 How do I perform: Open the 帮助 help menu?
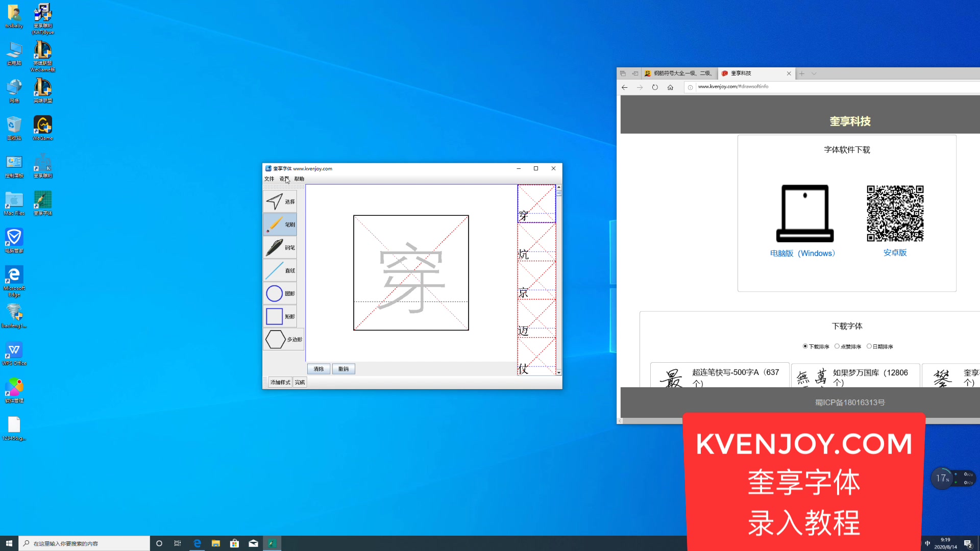pos(299,179)
